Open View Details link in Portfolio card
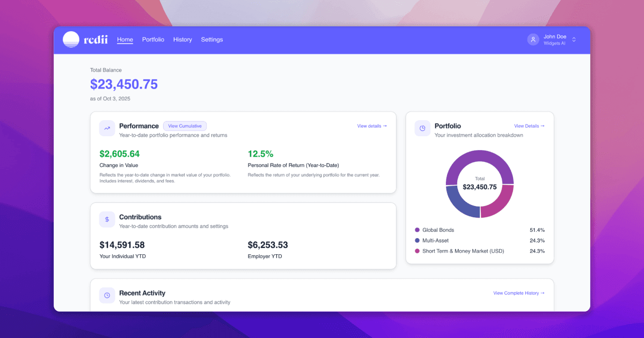The height and width of the screenshot is (338, 644). point(529,126)
